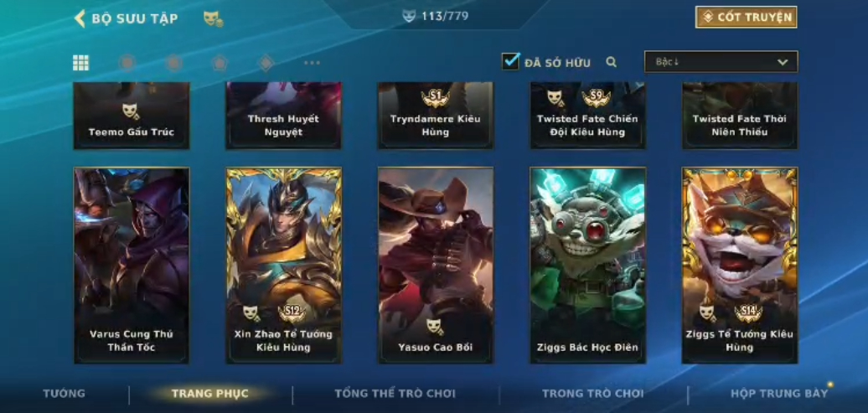This screenshot has height=413, width=868.
Task: Open the Ziggs Bác Học Điên skin card
Action: pyautogui.click(x=588, y=266)
